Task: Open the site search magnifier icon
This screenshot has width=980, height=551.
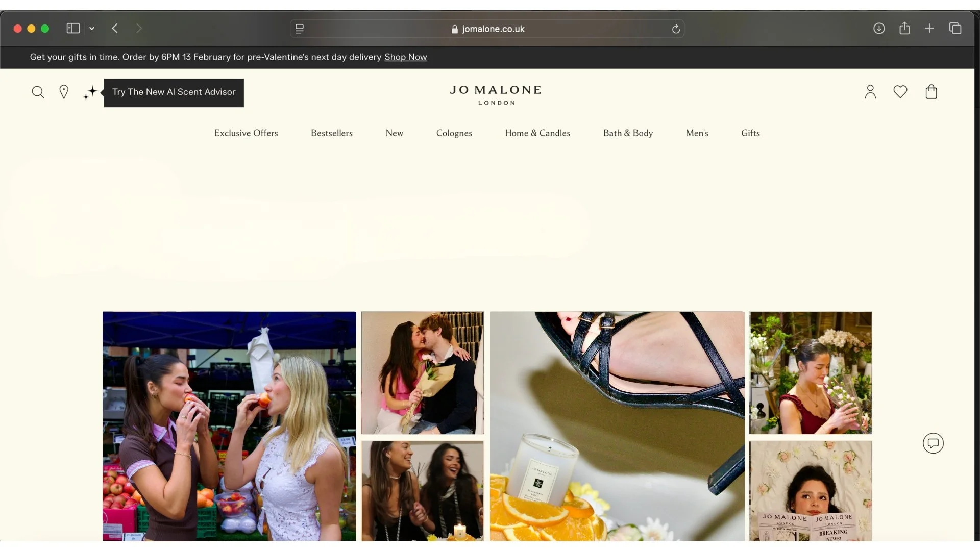Action: (38, 92)
